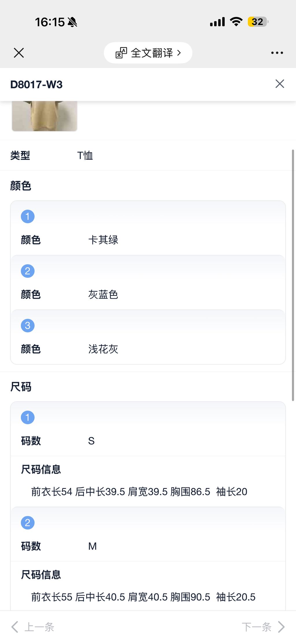Viewport: 296px width, 644px height.
Task: Select the 卡其绿 color value
Action: (x=103, y=240)
